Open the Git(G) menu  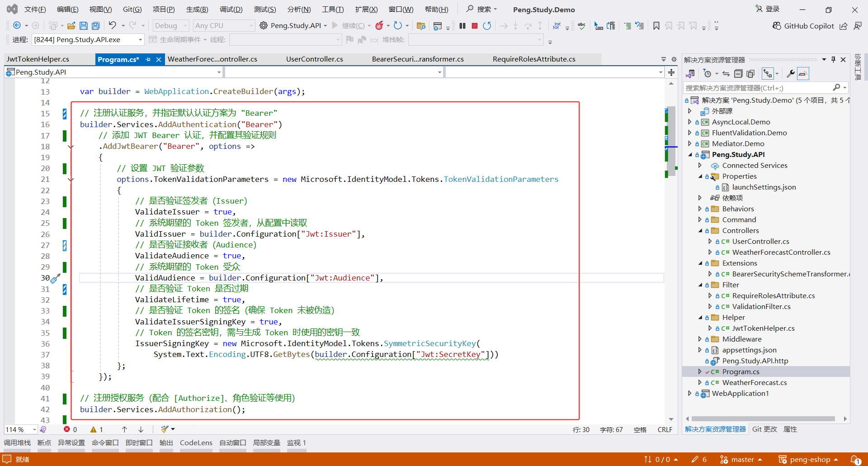tap(132, 10)
